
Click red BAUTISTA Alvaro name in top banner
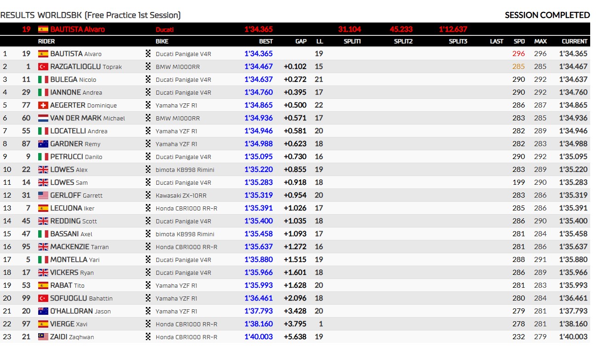tap(78, 29)
